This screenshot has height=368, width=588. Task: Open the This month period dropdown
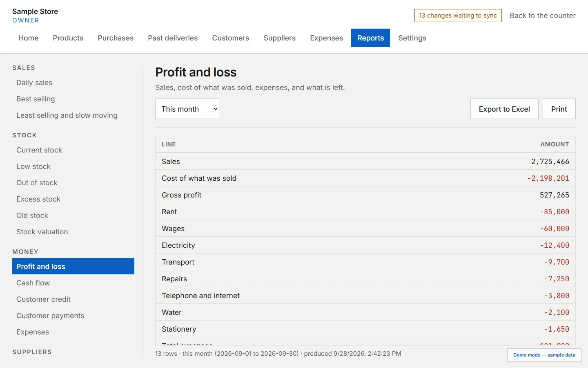point(187,109)
